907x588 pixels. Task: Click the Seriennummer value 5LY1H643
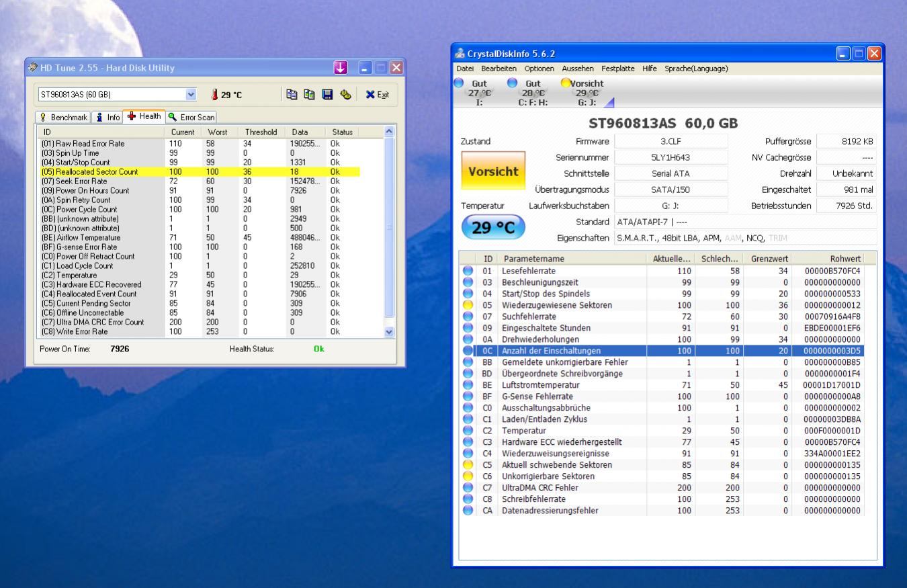click(x=671, y=157)
